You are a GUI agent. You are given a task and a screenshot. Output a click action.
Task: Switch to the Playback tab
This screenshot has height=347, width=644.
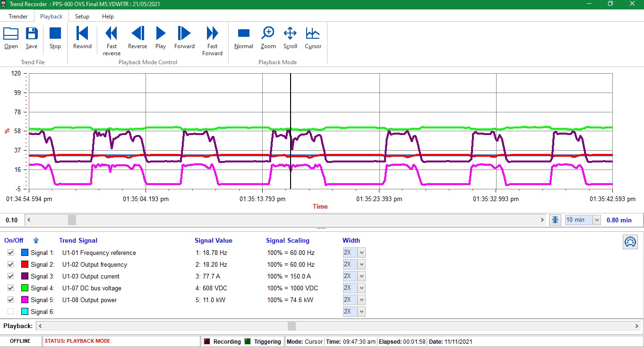pyautogui.click(x=52, y=17)
